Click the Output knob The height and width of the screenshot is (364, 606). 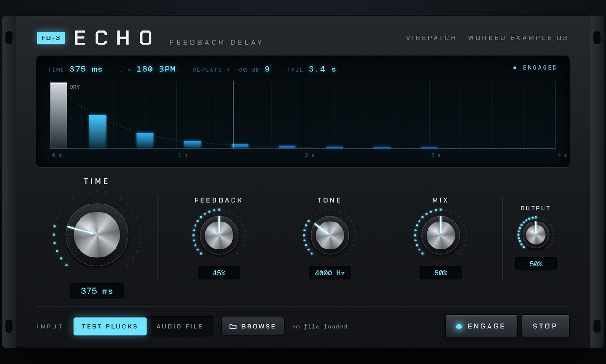(x=536, y=235)
